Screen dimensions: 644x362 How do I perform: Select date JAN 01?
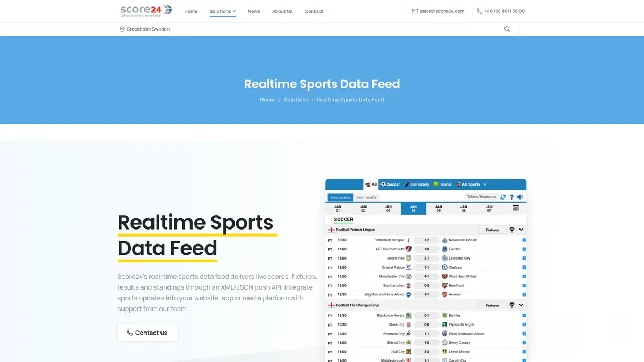pyautogui.click(x=338, y=208)
